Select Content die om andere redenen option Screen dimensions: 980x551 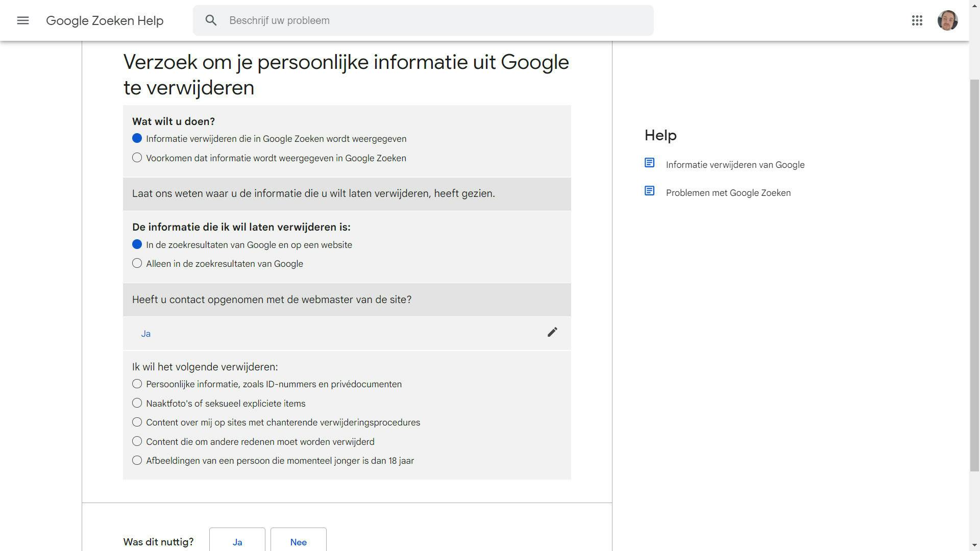click(x=137, y=441)
